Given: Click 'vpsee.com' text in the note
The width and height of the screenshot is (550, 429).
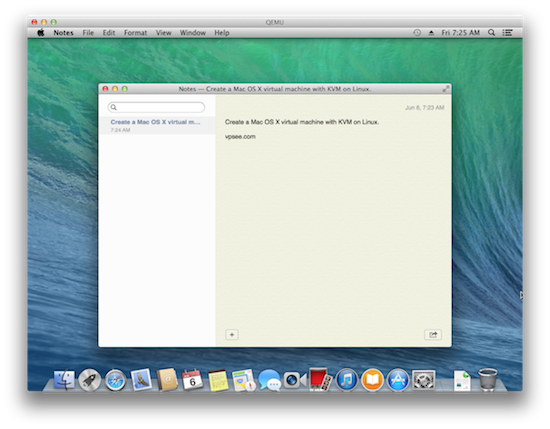Looking at the screenshot, I should click(240, 137).
